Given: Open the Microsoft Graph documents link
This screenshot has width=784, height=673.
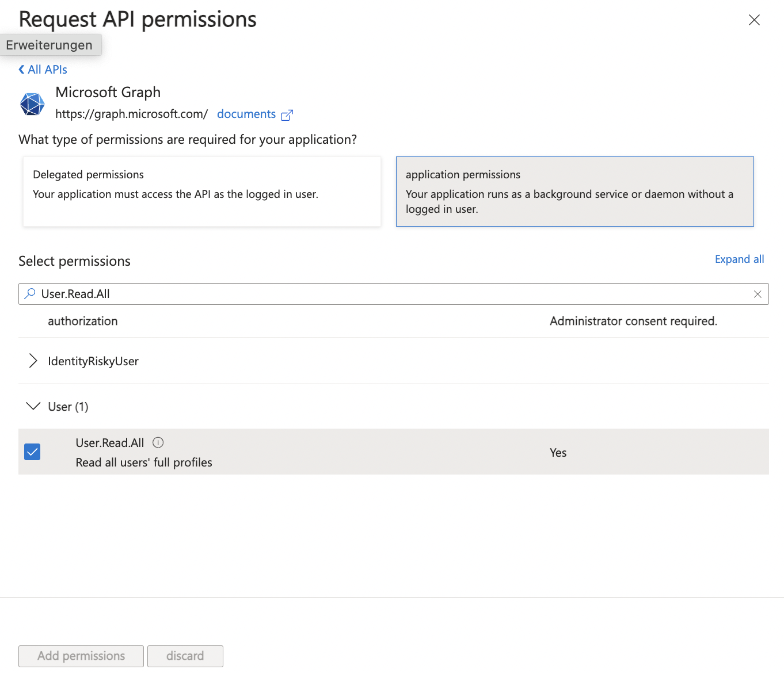Looking at the screenshot, I should click(246, 114).
